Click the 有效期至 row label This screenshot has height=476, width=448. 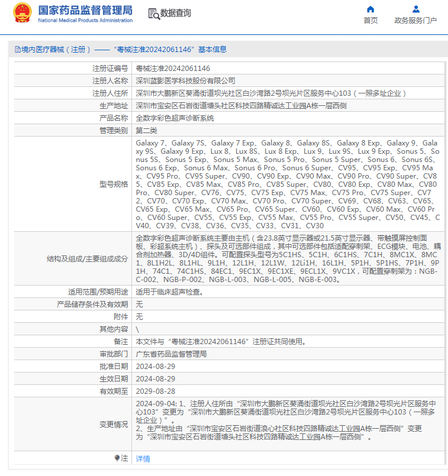pos(114,391)
